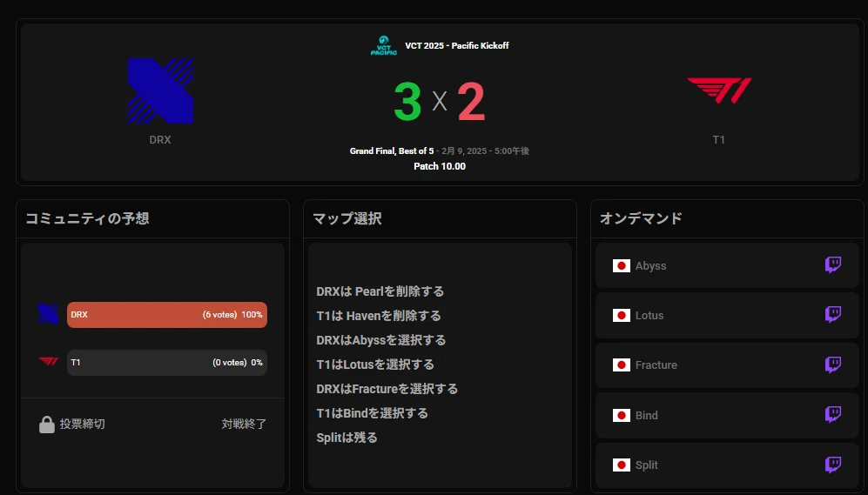Click the Japan flag beside Fracture
The width and height of the screenshot is (868, 495).
click(621, 365)
